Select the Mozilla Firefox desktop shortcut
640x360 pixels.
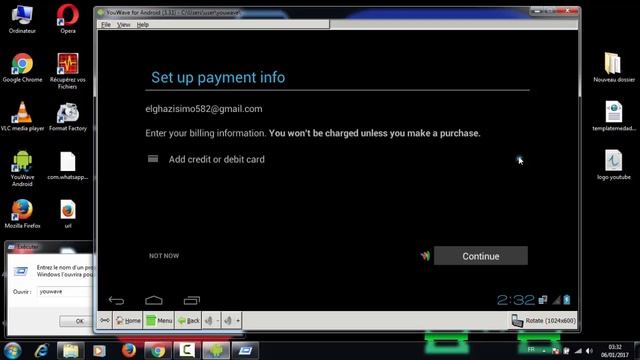click(22, 213)
